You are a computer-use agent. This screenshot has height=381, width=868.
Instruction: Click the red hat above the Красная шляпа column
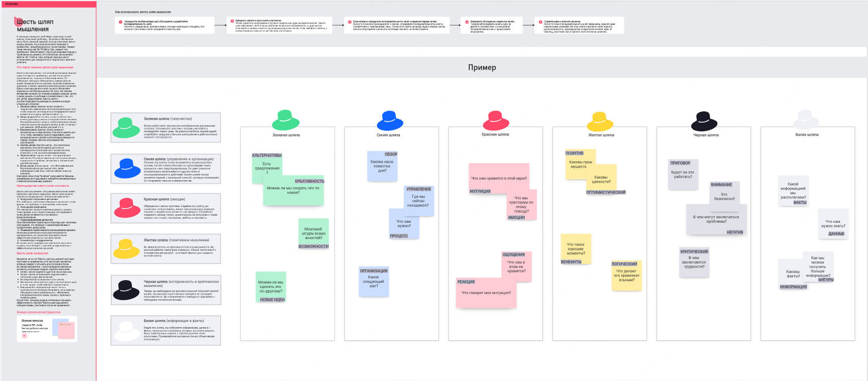coord(496,121)
